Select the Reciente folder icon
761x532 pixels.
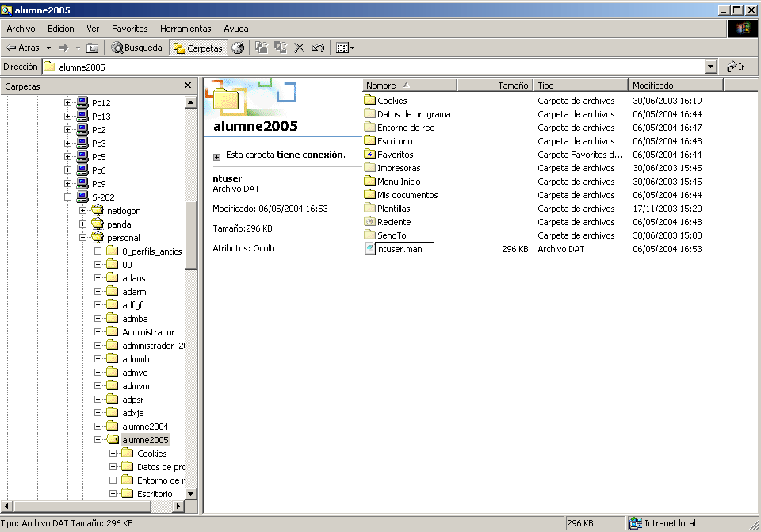(x=370, y=221)
